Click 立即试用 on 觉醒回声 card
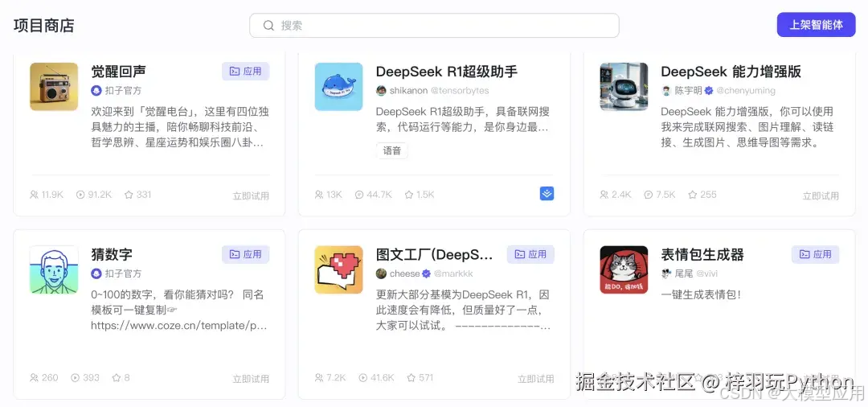This screenshot has height=407, width=868. 251,196
